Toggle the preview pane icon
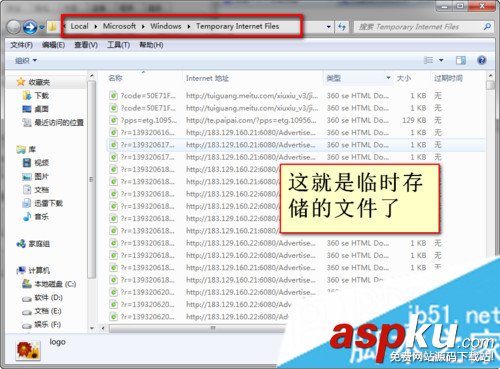This screenshot has width=500, height=369. pyautogui.click(x=461, y=60)
